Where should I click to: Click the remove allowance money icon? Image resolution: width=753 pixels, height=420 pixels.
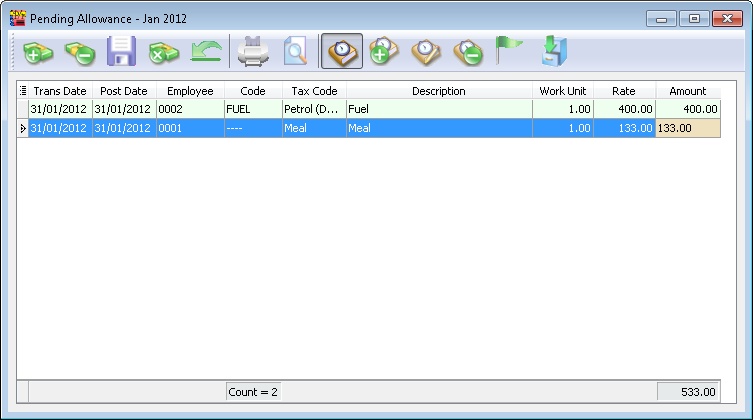pos(79,52)
